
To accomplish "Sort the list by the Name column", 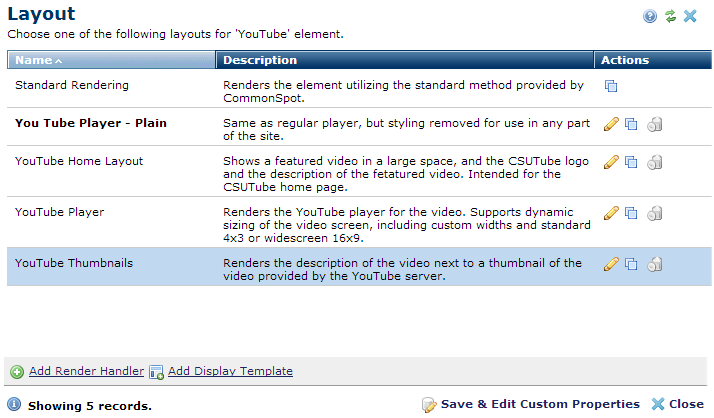I will pyautogui.click(x=38, y=60).
